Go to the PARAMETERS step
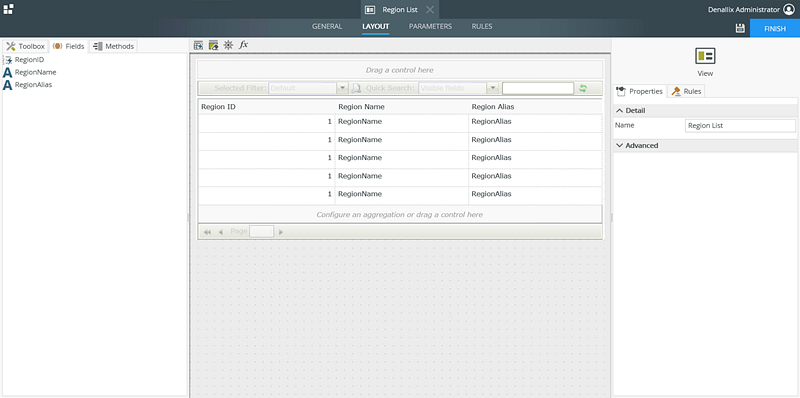Image resolution: width=800 pixels, height=398 pixels. 430,27
